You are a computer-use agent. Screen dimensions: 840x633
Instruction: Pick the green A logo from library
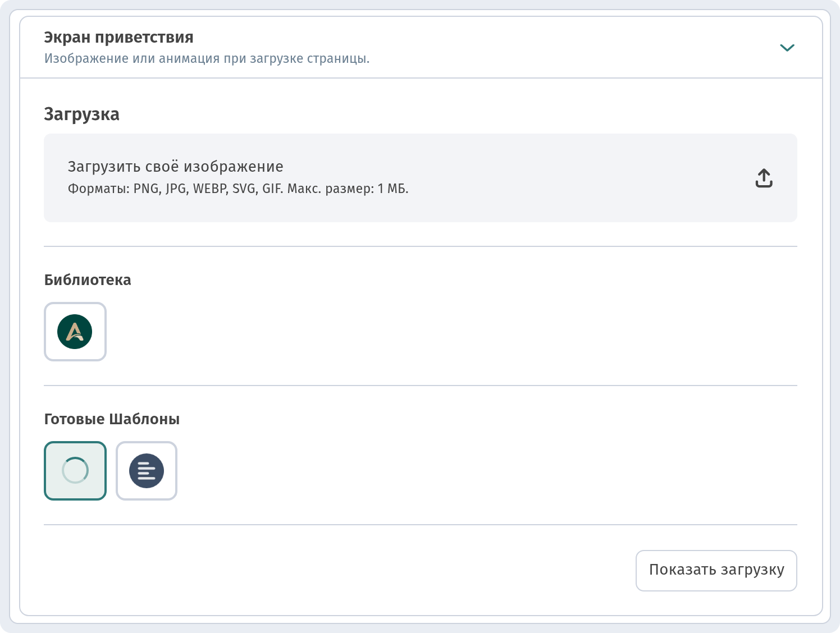(x=75, y=332)
